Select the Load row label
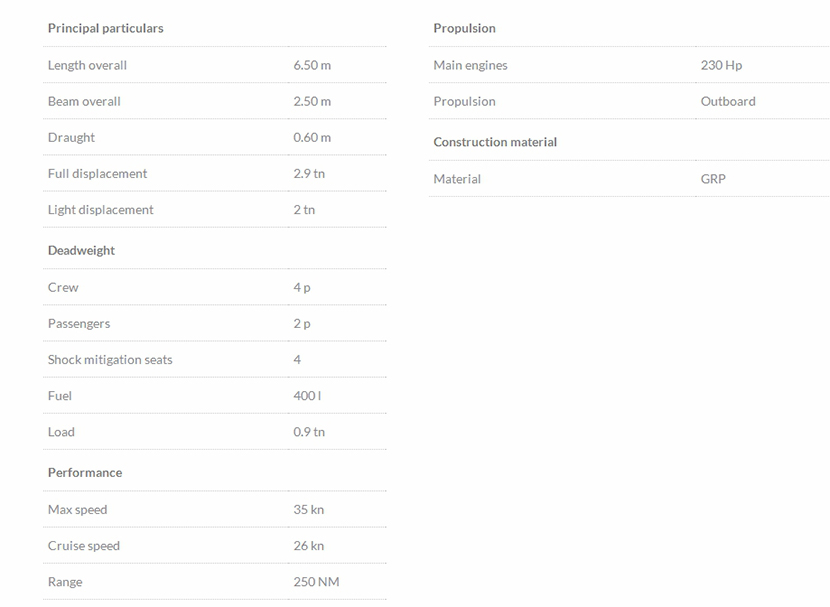 click(x=61, y=431)
